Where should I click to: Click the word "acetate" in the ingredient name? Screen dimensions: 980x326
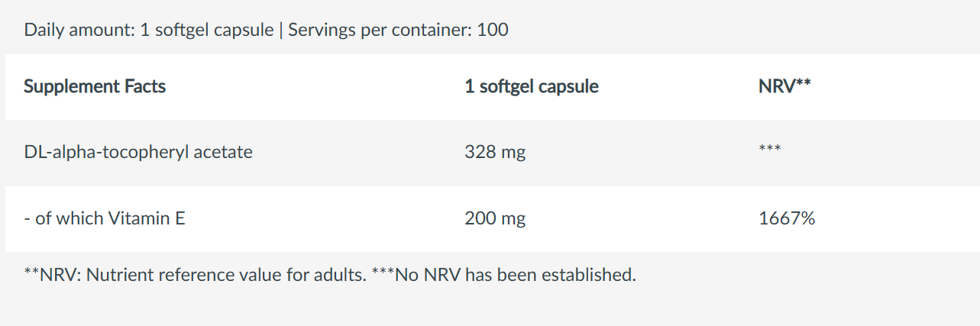(223, 152)
